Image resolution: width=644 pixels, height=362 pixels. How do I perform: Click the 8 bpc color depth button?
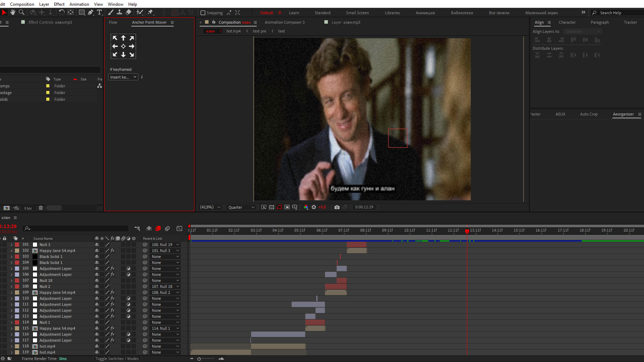tap(28, 208)
